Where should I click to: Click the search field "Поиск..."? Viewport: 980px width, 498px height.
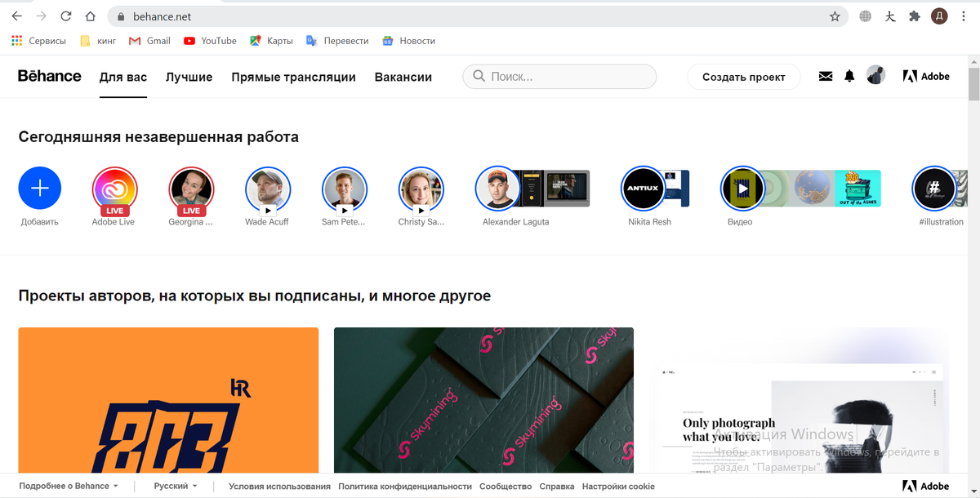tap(559, 76)
